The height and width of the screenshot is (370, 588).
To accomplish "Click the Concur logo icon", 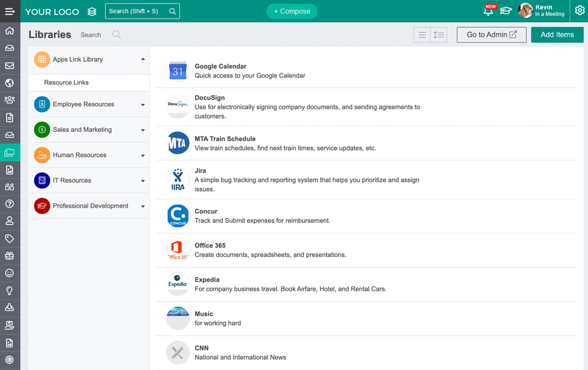I will (x=178, y=216).
